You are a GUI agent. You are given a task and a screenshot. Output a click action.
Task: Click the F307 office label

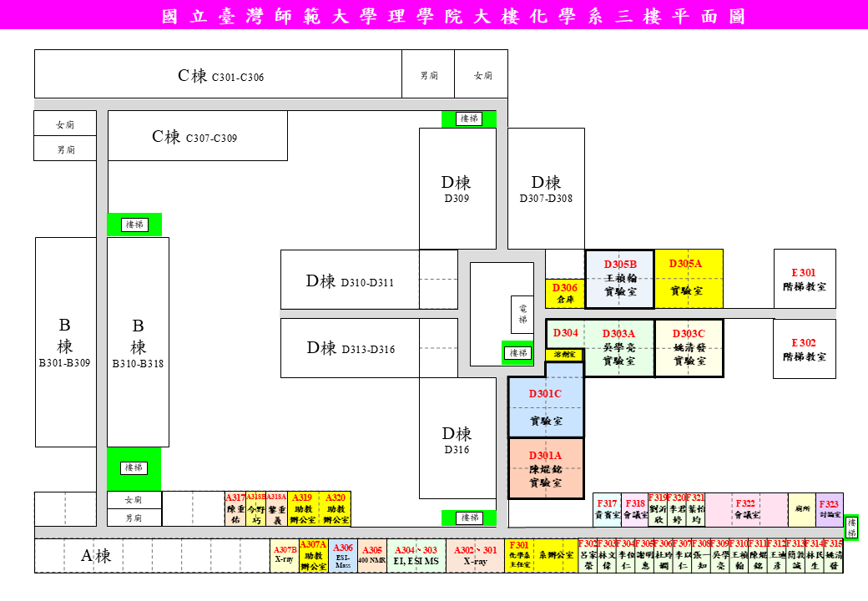coord(682,556)
